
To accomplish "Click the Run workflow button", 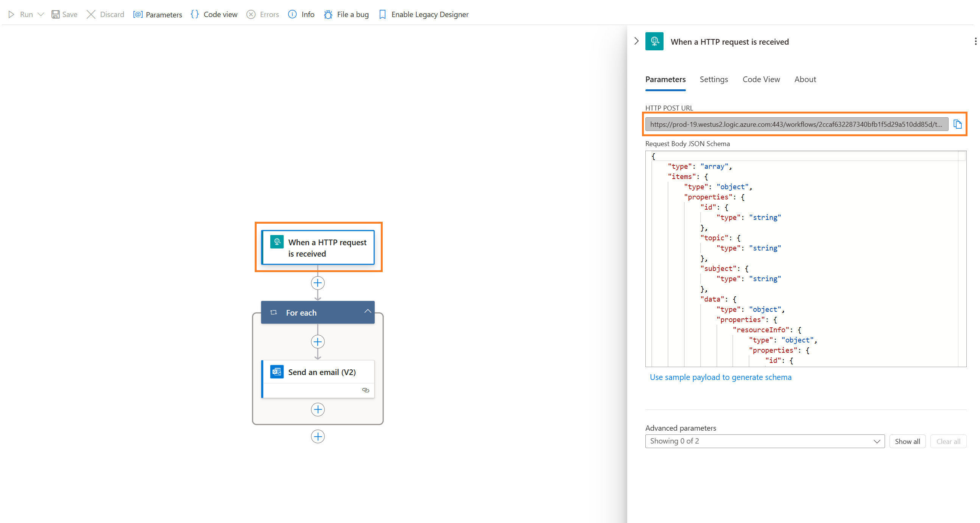I will (x=24, y=14).
